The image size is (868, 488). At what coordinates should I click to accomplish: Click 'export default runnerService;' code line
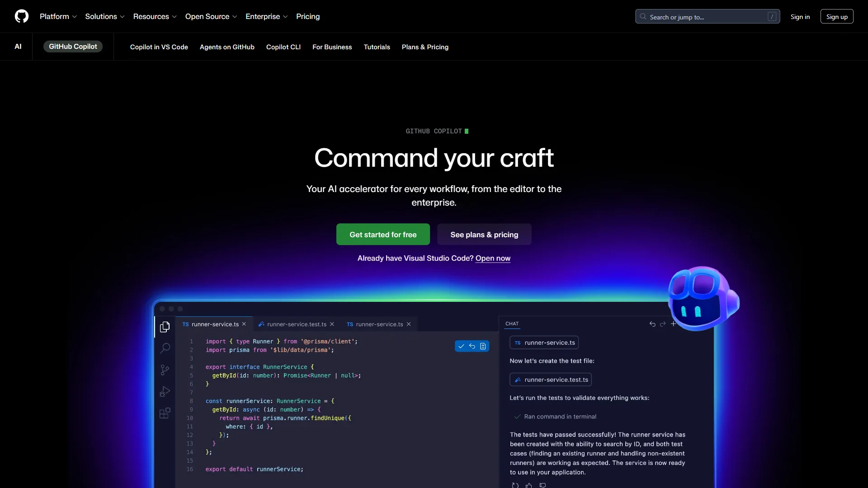point(255,469)
